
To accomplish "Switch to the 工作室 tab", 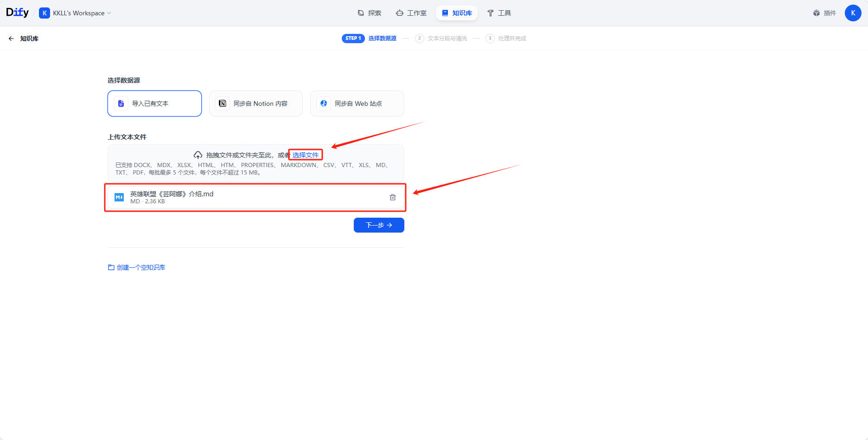I will [x=411, y=13].
